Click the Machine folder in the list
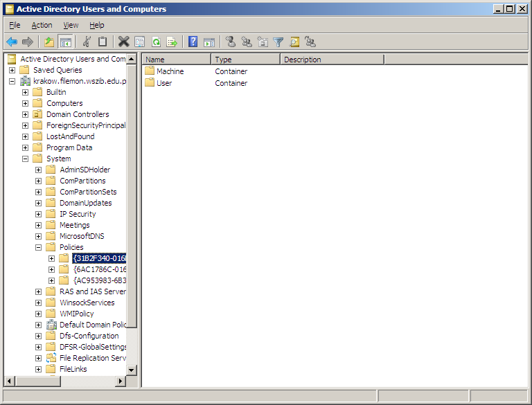 click(170, 71)
